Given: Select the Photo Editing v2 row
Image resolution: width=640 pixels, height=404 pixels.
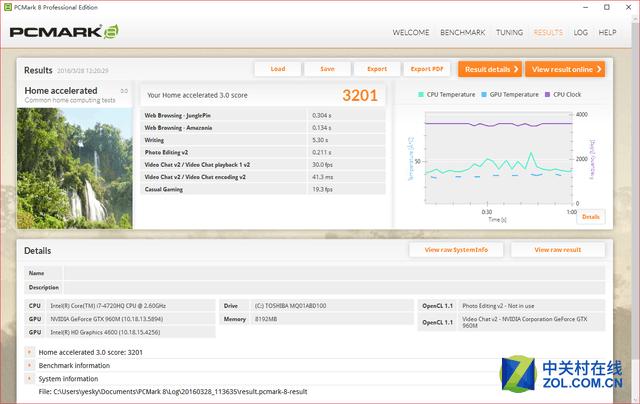Looking at the screenshot, I should [263, 152].
